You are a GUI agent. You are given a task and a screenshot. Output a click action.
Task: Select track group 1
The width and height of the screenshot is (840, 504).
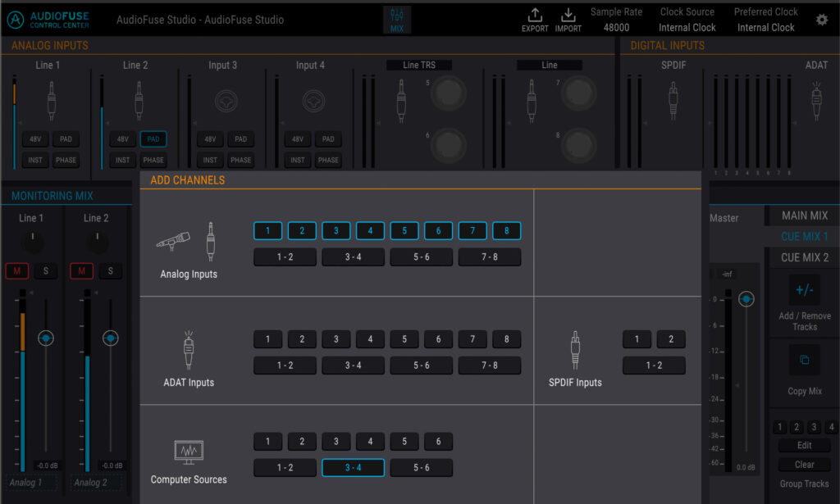click(x=779, y=427)
